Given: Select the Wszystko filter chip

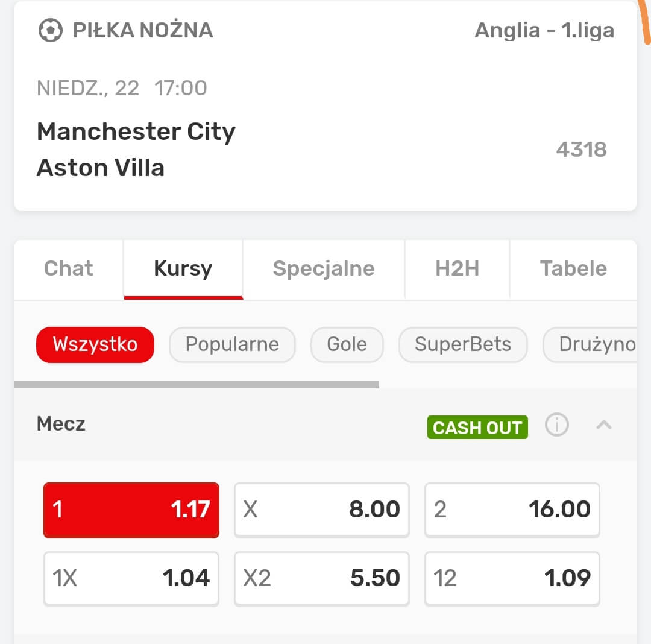Looking at the screenshot, I should pos(95,344).
